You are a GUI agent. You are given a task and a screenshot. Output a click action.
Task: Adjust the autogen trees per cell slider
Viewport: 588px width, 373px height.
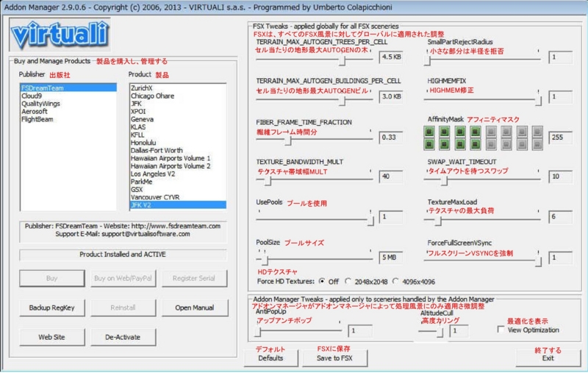tap(342, 60)
